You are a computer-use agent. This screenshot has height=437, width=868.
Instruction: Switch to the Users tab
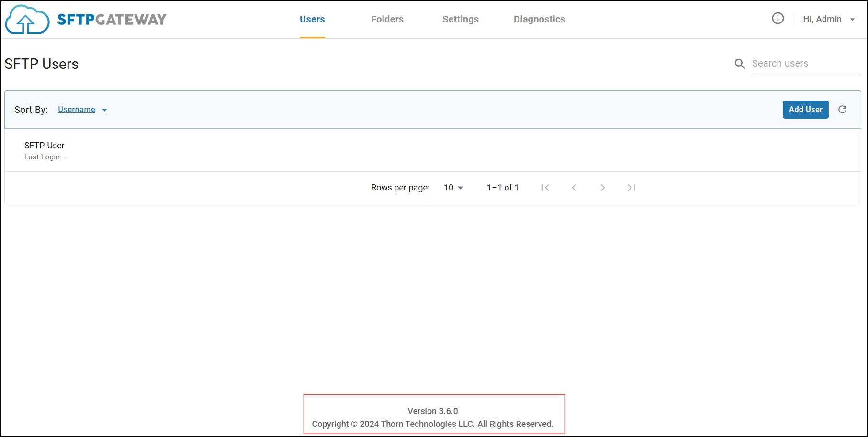pos(312,19)
